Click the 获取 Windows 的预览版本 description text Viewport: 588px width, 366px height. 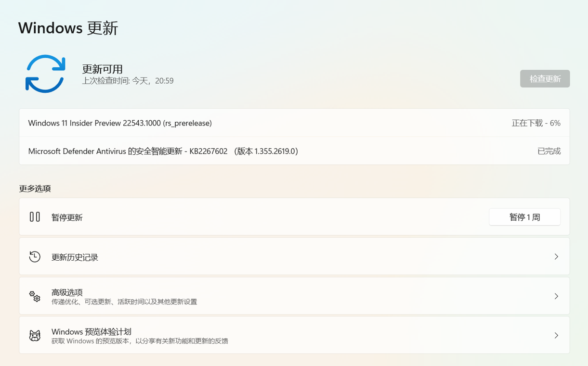(x=140, y=341)
